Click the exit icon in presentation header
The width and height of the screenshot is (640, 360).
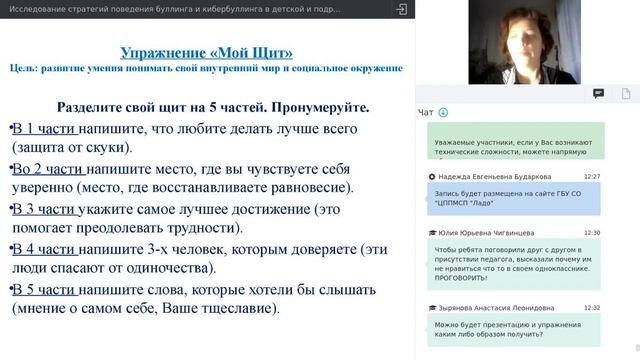click(401, 9)
